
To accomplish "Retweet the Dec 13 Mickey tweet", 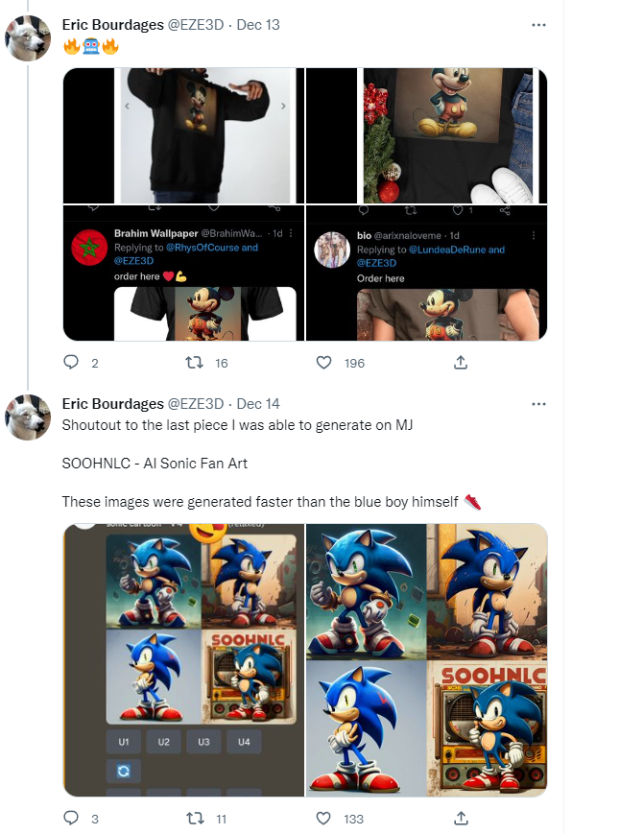I will tap(194, 363).
